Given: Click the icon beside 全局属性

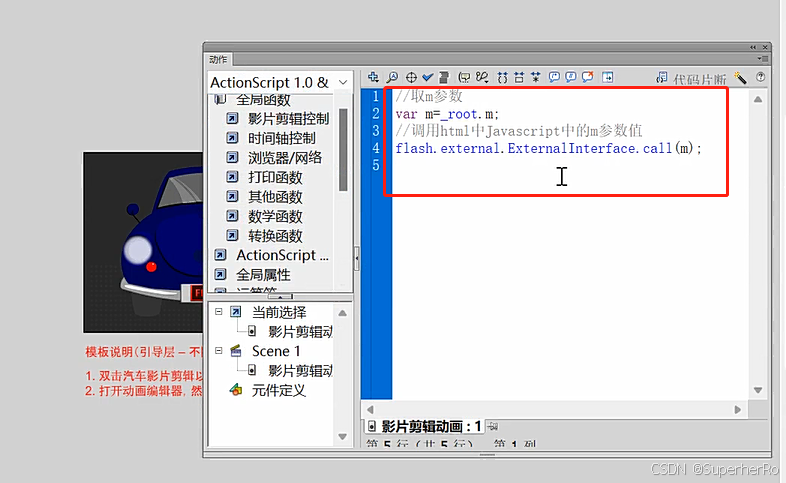Looking at the screenshot, I should pyautogui.click(x=220, y=275).
